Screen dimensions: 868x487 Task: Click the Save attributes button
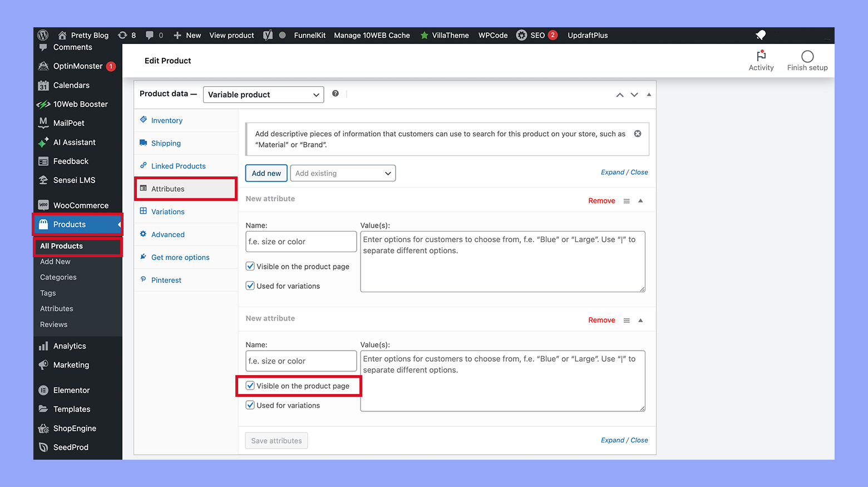pyautogui.click(x=276, y=440)
